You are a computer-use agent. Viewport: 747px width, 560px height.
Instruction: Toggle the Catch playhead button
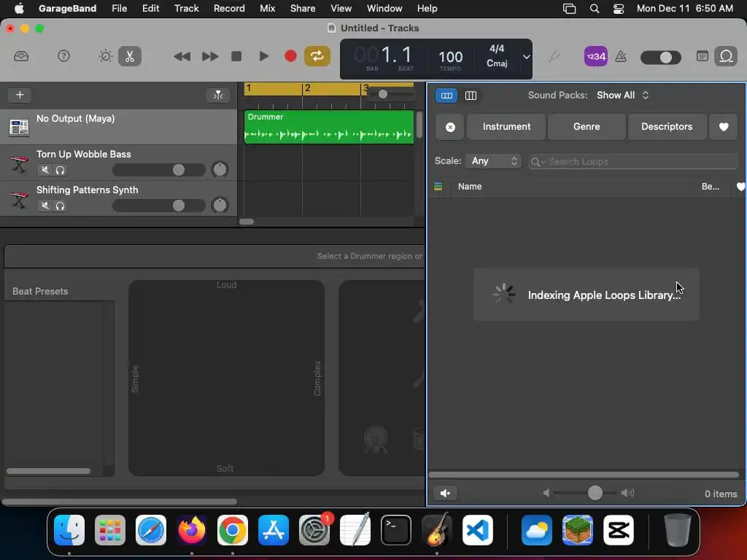coord(218,96)
